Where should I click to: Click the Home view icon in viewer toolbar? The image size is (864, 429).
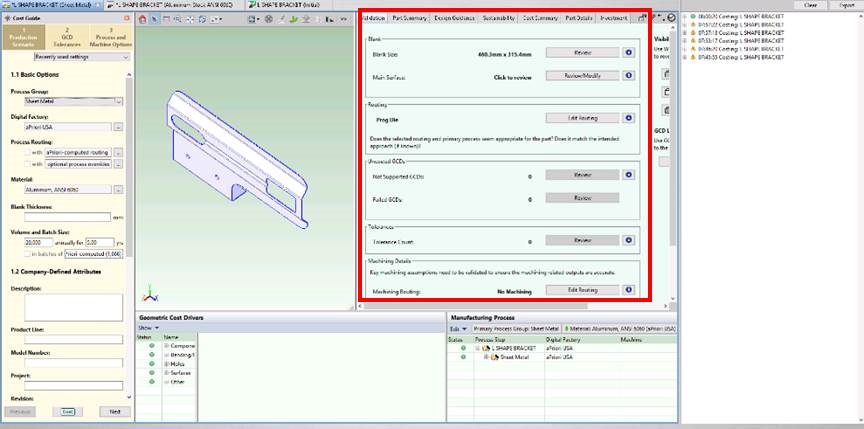coord(143,19)
